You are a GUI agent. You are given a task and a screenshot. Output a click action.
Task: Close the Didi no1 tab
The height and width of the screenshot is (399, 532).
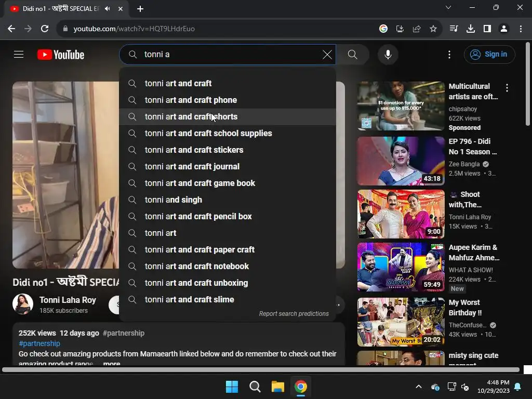121,9
